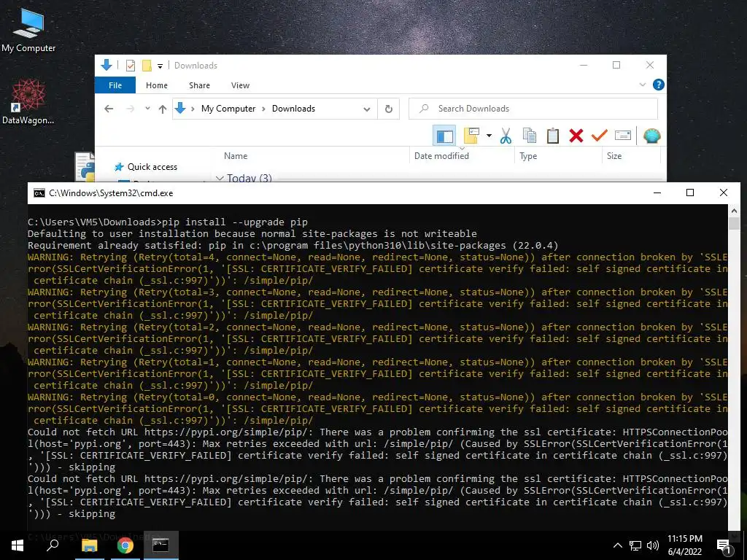Sort files by Date modified column
Image resolution: width=747 pixels, height=560 pixels.
[x=441, y=156]
